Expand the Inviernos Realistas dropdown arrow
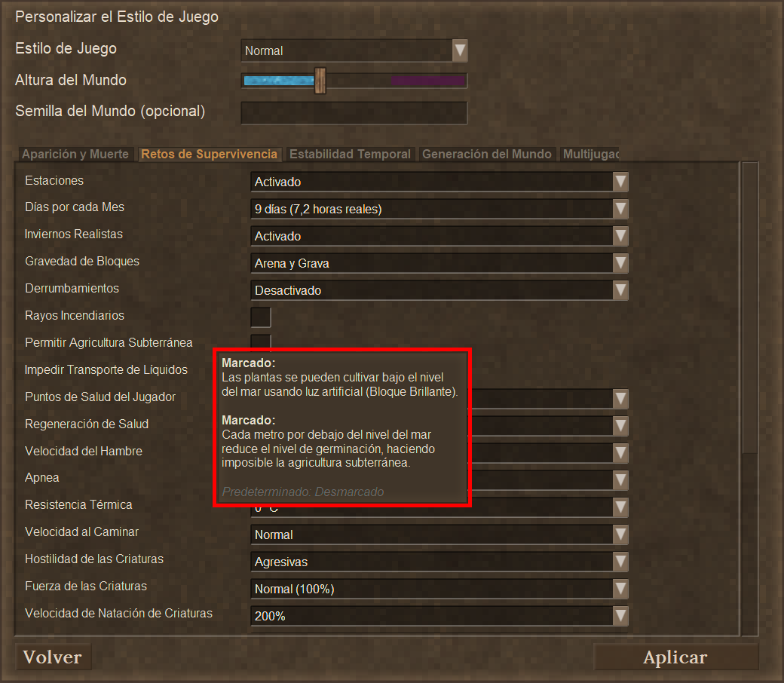Screen dimensions: 784x683 tap(620, 236)
